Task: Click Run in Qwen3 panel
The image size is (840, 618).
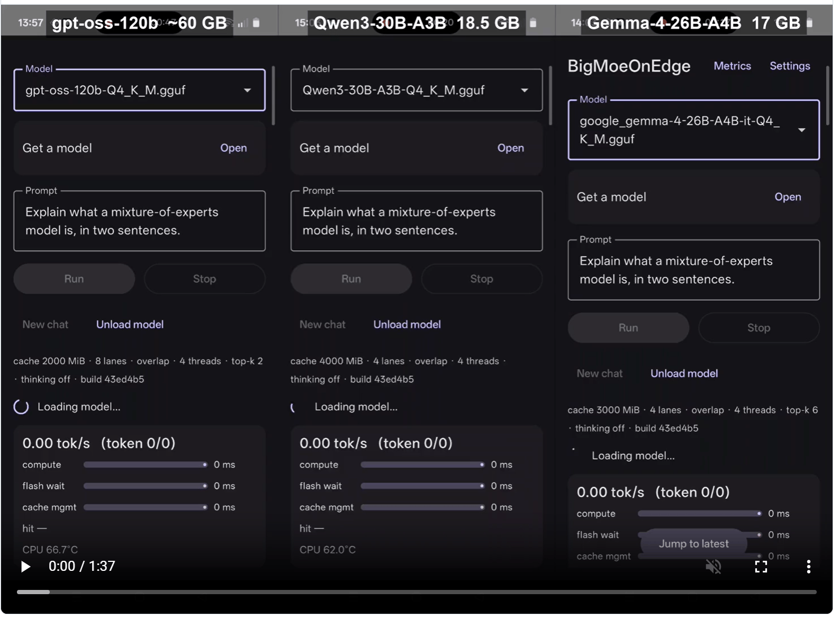Action: pyautogui.click(x=351, y=279)
